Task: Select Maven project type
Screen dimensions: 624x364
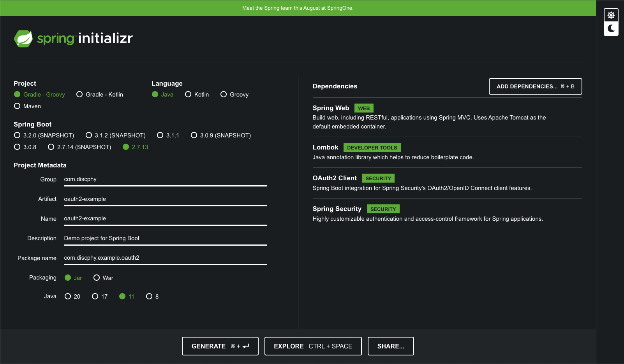Action: pos(27,106)
